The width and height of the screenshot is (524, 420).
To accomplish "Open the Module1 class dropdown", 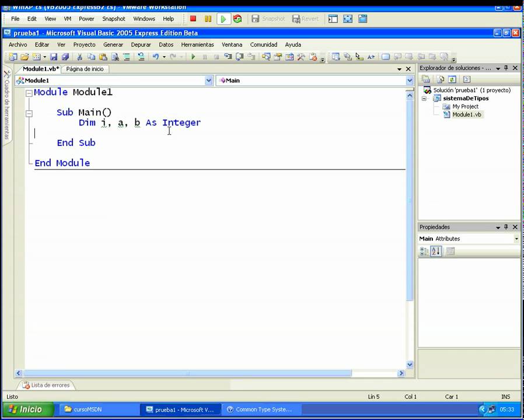I will (x=208, y=80).
